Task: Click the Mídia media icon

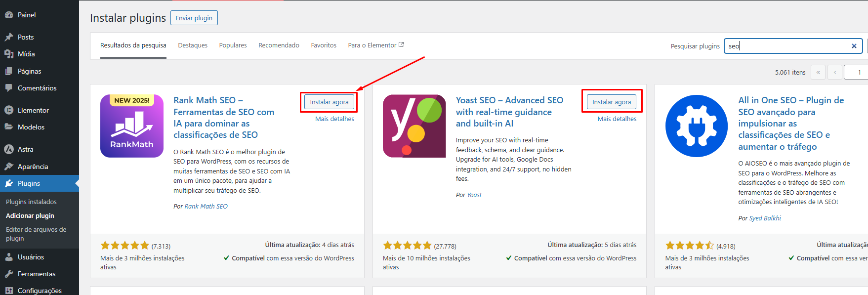Action: coord(9,54)
